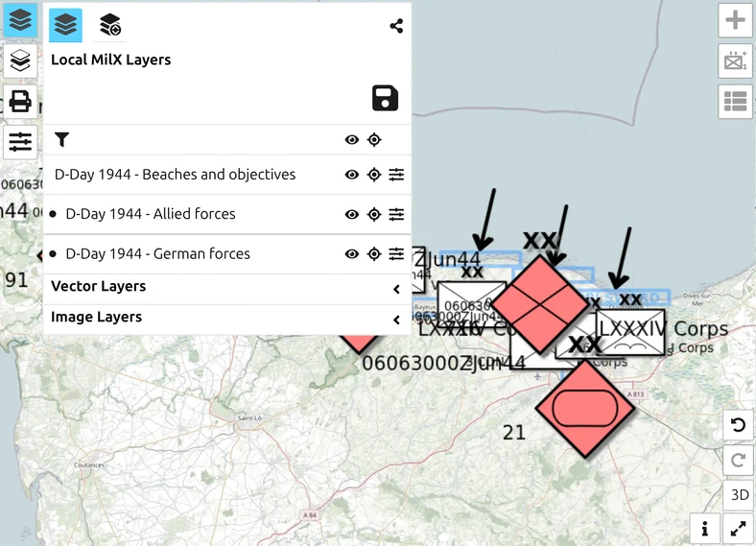Select D-Day 1944 - Beaches and objectives row
This screenshot has width=756, height=546.
pyautogui.click(x=227, y=175)
